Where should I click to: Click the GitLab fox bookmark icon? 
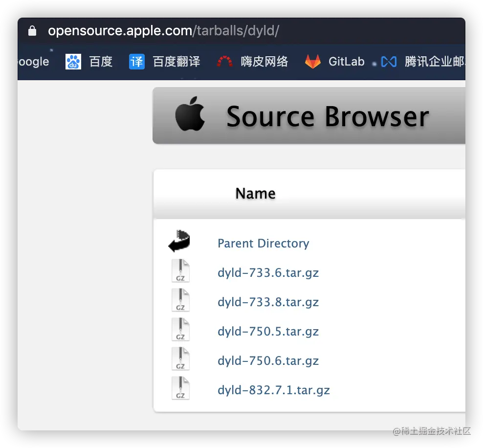click(313, 61)
